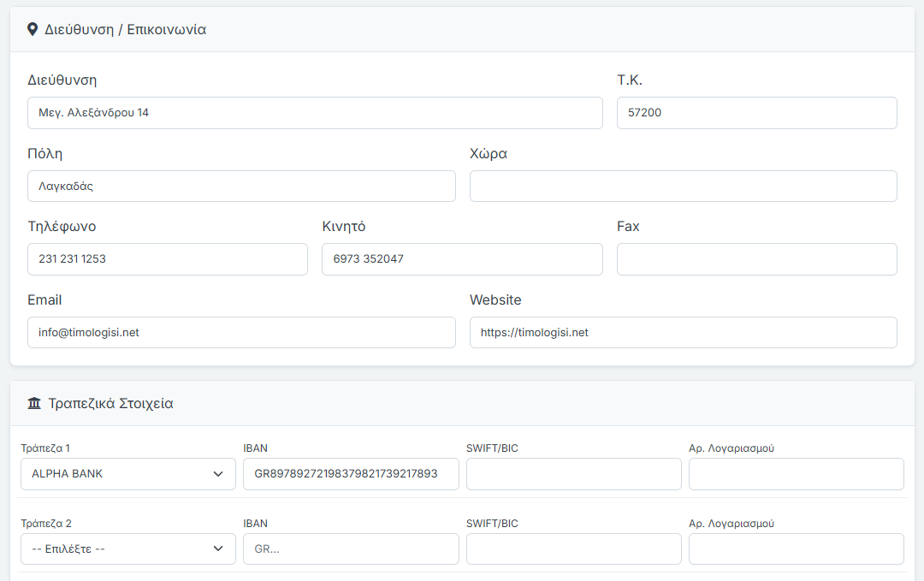Select the Email input field
924x581 pixels.
241,333
